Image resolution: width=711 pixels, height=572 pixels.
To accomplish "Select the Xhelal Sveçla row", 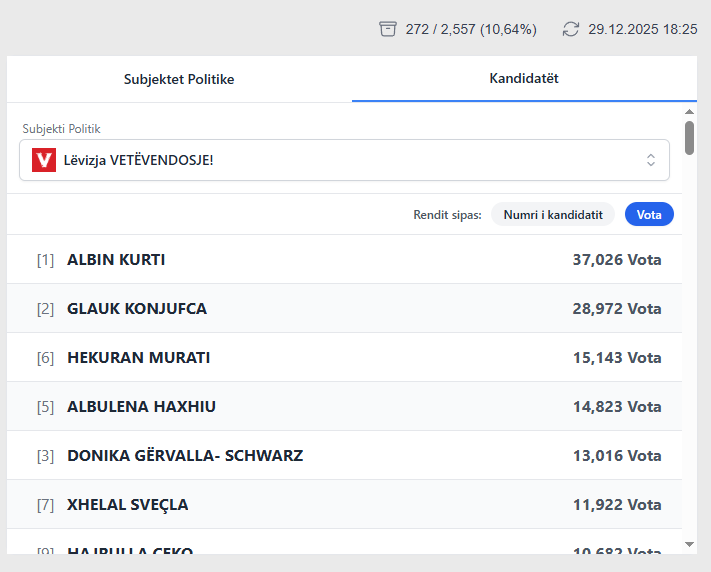I will click(344, 505).
